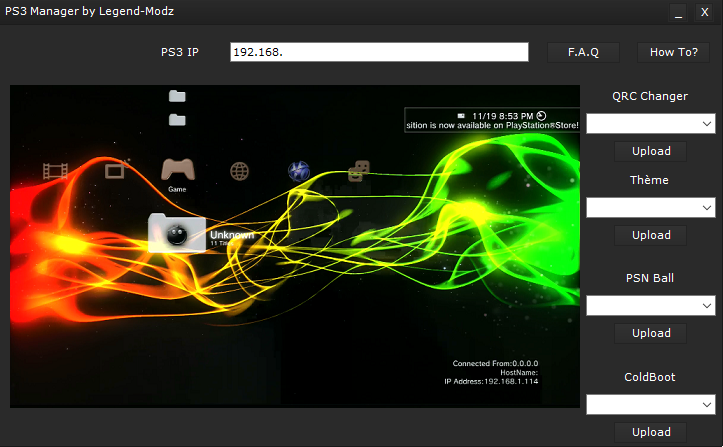Click the Game controller icon in preview
Screen dimensions: 723x447
(x=178, y=169)
